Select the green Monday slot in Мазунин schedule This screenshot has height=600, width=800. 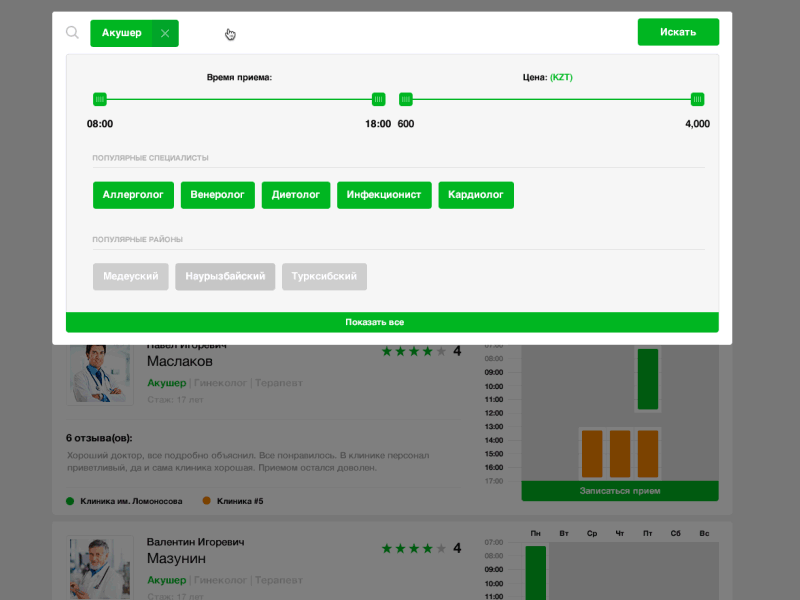(x=536, y=573)
